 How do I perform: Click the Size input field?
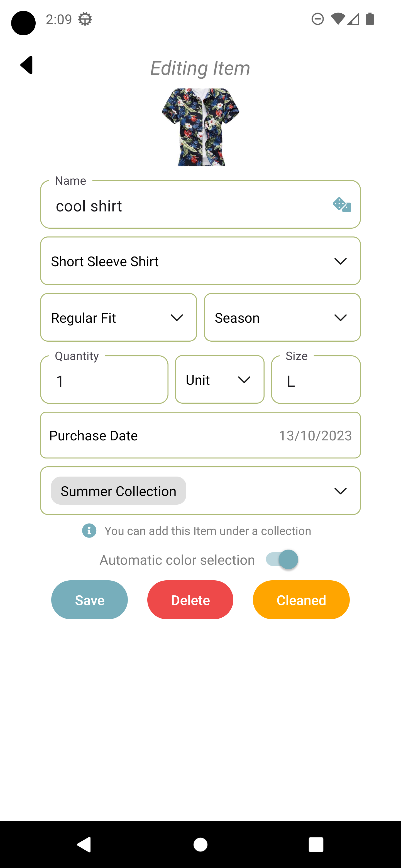click(x=316, y=381)
